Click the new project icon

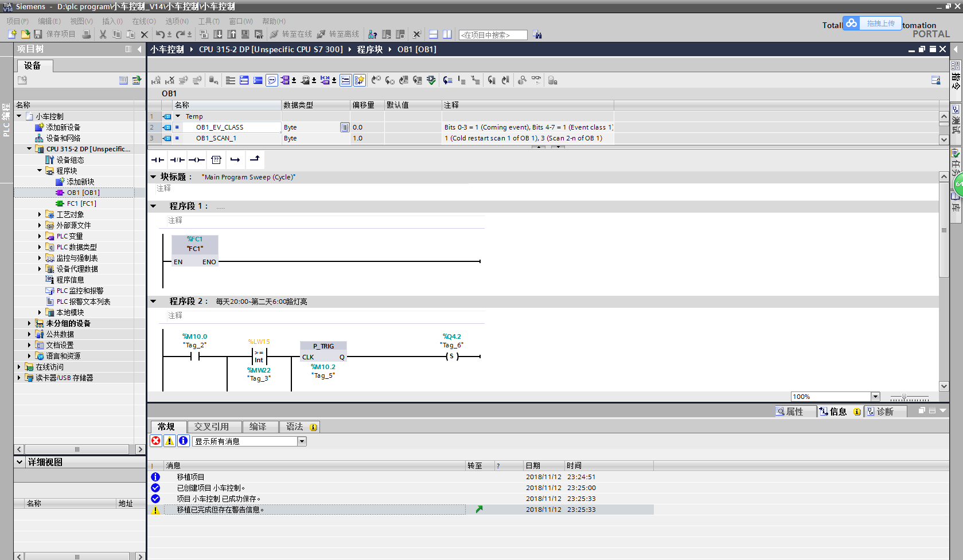click(x=12, y=34)
